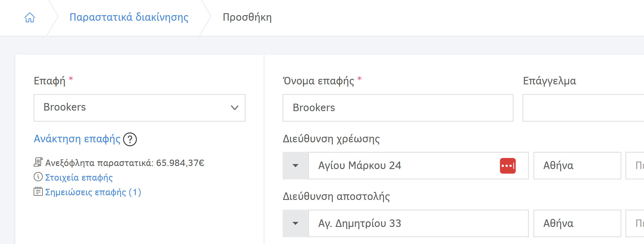This screenshot has height=244, width=644.
Task: Open Παραστατικά διακίνησης breadcrumb
Action: [129, 17]
